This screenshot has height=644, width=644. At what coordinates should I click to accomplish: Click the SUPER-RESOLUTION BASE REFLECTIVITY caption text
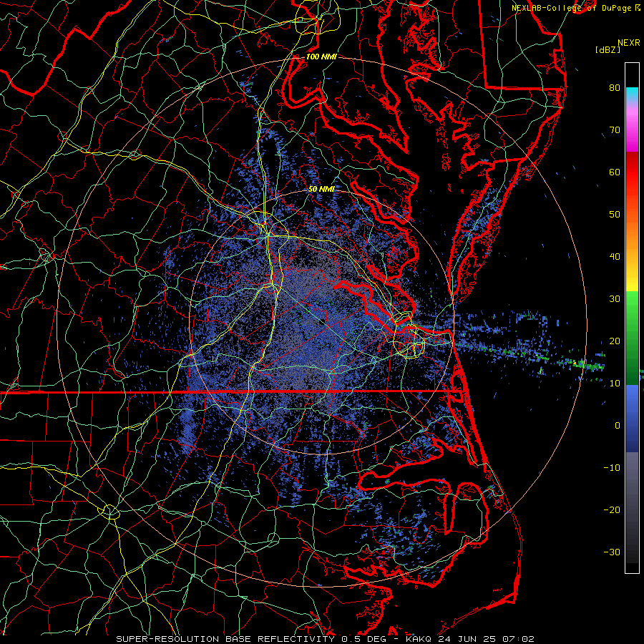pyautogui.click(x=225, y=639)
